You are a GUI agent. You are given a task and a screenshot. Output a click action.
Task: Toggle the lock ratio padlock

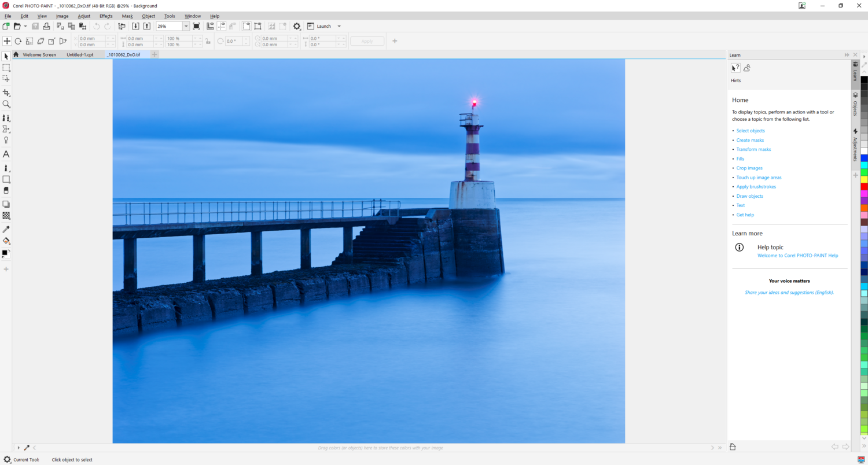208,41
